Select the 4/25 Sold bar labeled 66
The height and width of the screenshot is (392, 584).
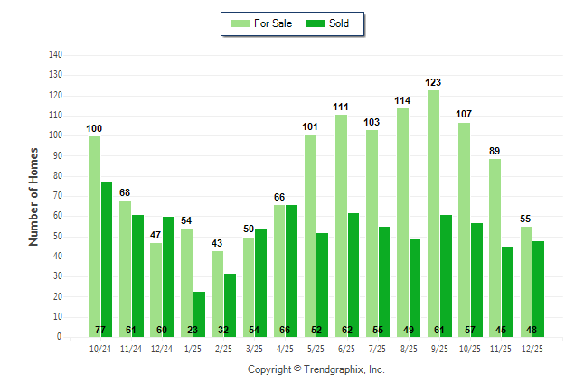(292, 271)
